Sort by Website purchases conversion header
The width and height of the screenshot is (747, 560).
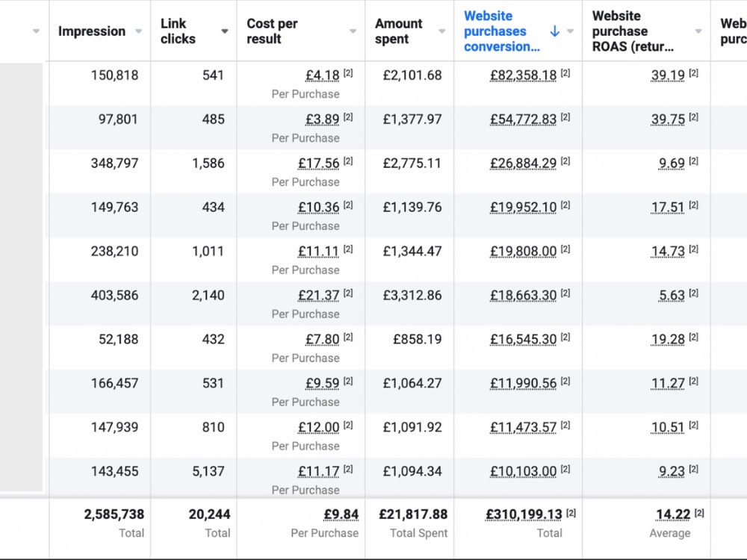point(502,31)
